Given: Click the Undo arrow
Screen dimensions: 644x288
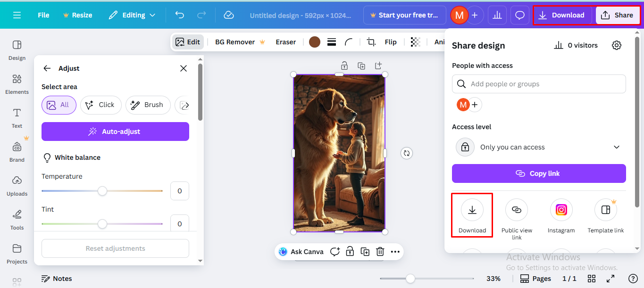Looking at the screenshot, I should point(179,15).
